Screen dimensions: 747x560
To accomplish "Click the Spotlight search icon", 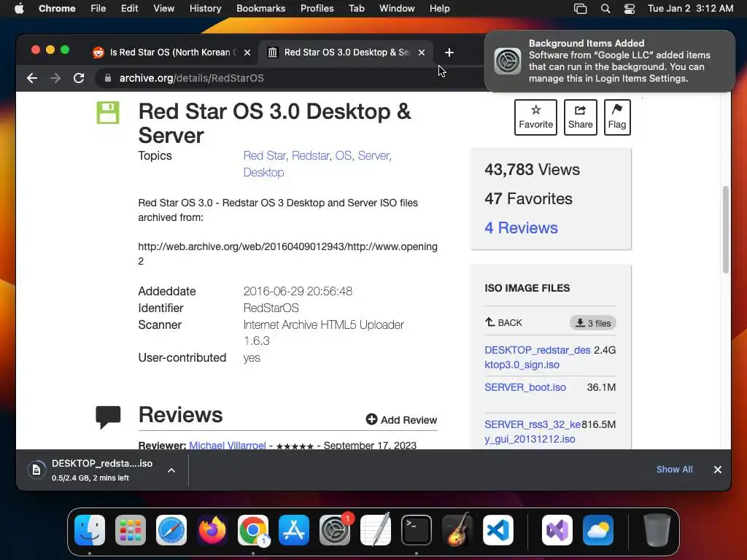I will [605, 9].
